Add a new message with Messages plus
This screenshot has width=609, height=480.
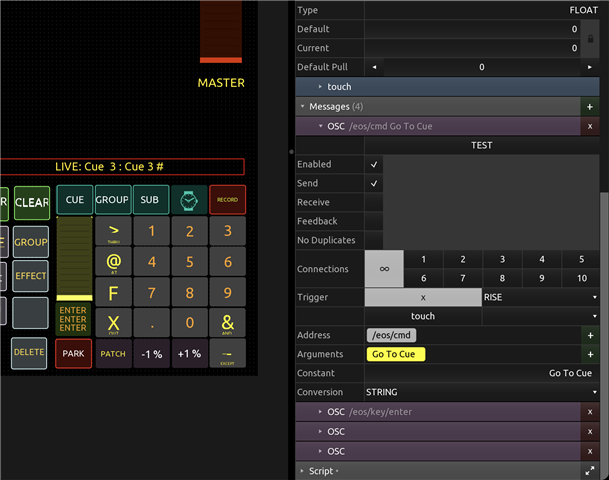(590, 107)
